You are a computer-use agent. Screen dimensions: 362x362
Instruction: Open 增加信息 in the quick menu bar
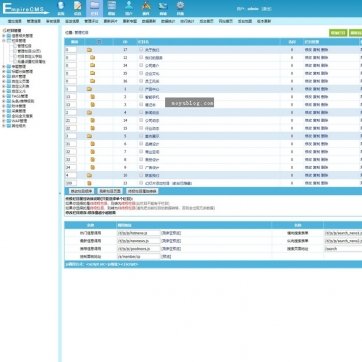point(15,21)
